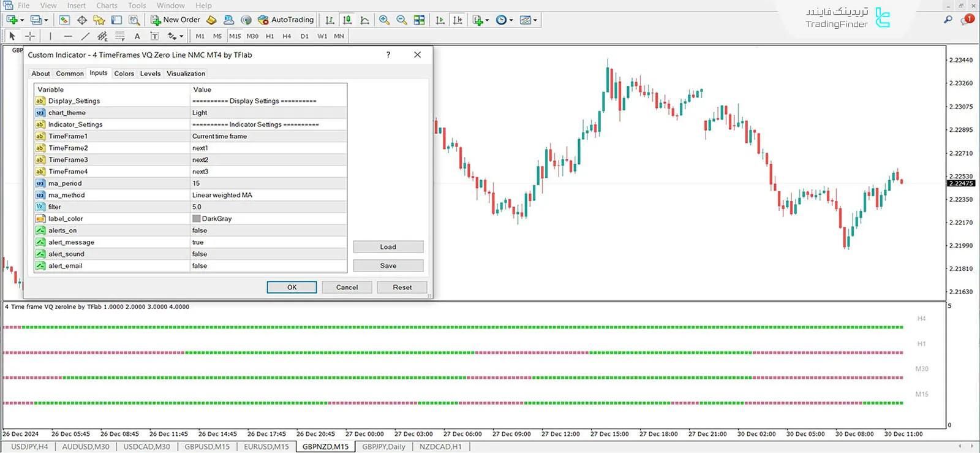Switch chart to candlesticks icon
Image resolution: width=980 pixels, height=453 pixels.
pyautogui.click(x=347, y=20)
